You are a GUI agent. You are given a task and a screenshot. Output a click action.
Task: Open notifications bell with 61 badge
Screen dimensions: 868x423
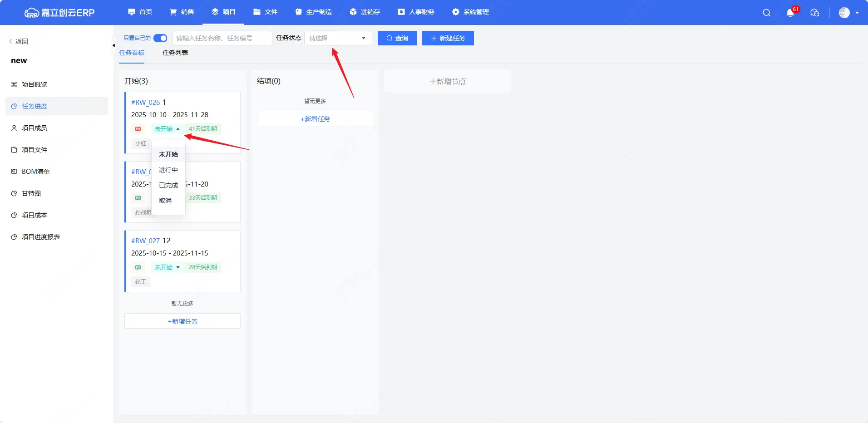tap(790, 13)
